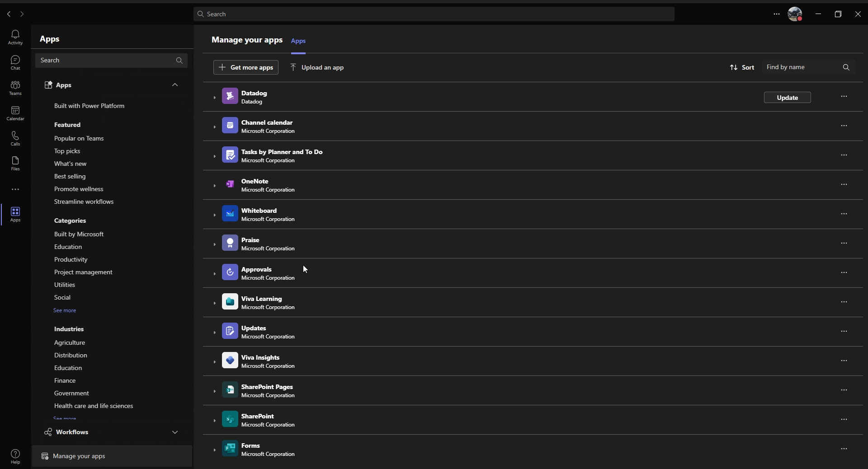The width and height of the screenshot is (868, 469).
Task: Select Agriculture industry
Action: click(70, 342)
